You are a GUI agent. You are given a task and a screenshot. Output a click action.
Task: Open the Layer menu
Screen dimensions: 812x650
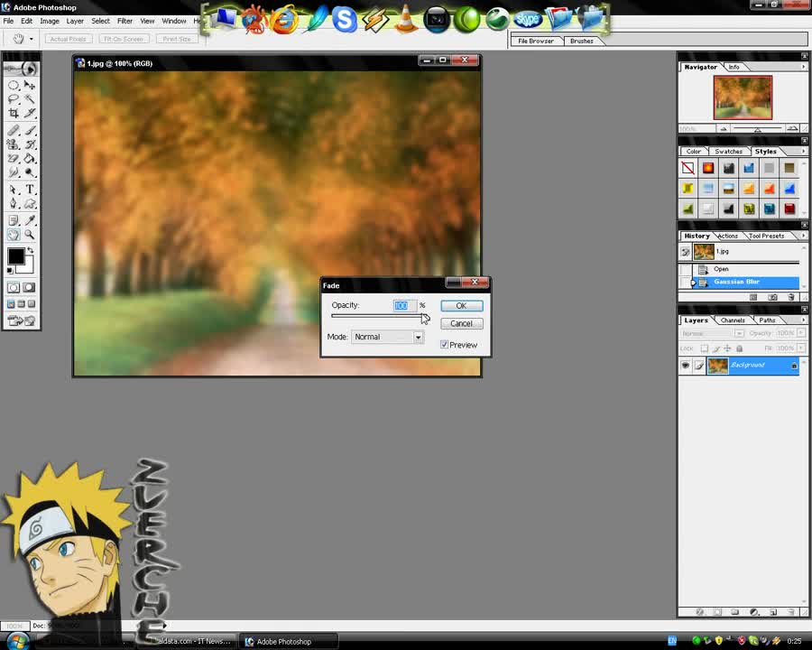point(75,22)
